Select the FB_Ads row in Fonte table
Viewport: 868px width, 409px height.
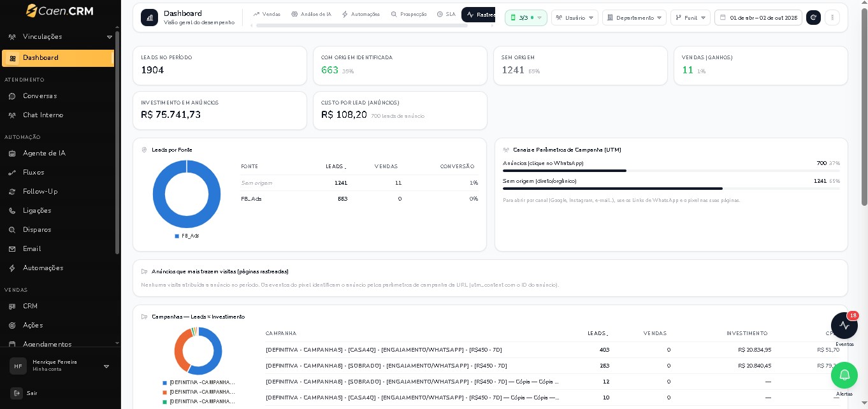pos(359,199)
